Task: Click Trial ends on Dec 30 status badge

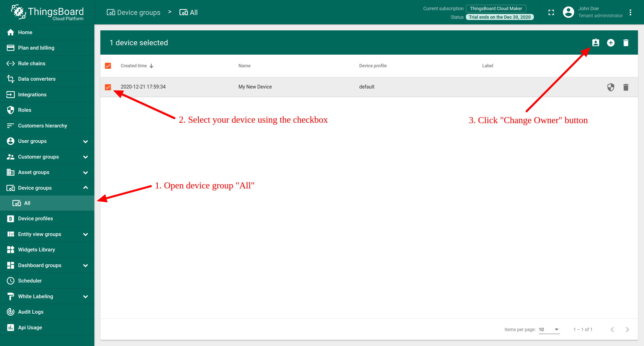Action: tap(500, 17)
